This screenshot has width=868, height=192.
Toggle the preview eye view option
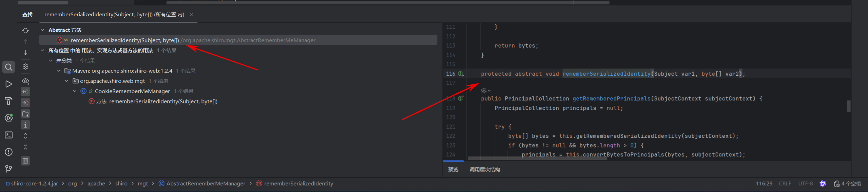[25, 81]
